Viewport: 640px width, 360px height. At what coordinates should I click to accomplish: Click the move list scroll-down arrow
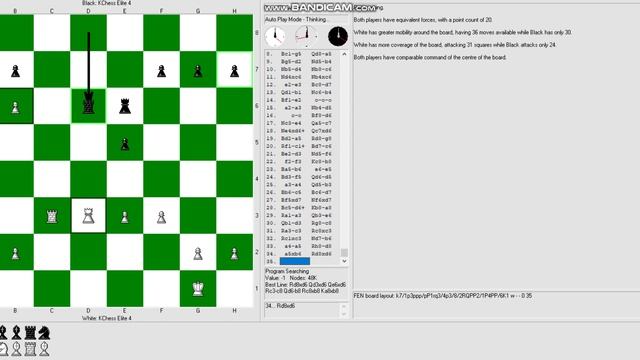point(344,261)
